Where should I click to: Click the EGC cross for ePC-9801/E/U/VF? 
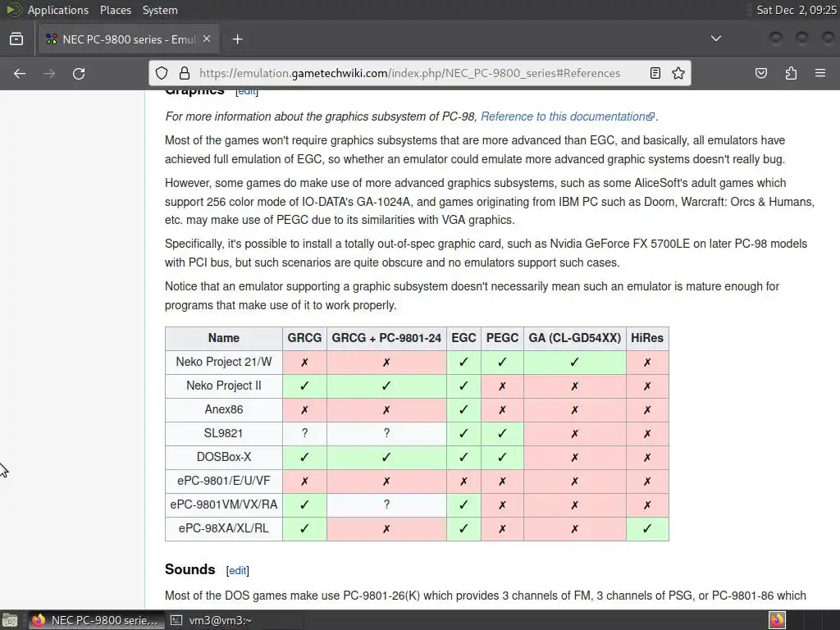tap(463, 481)
